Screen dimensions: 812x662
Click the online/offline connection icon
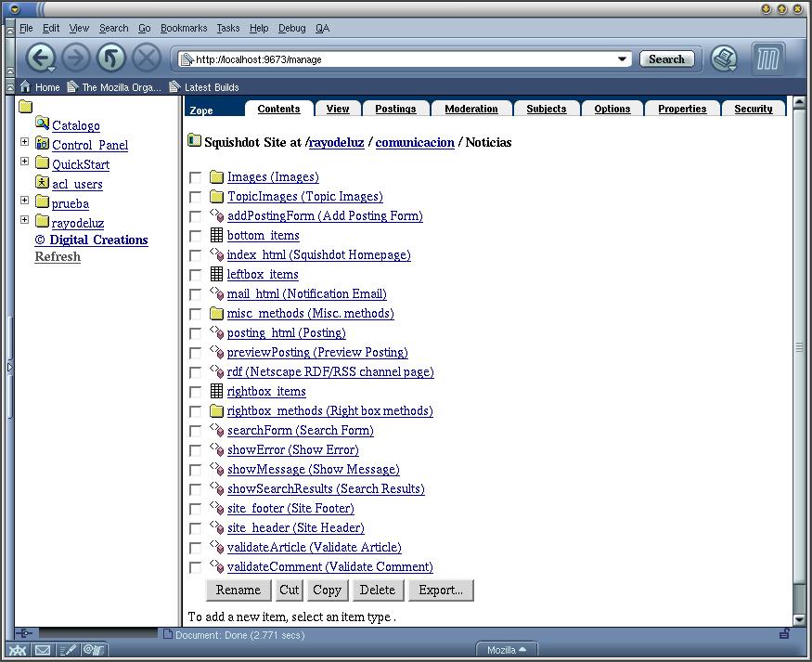(24, 633)
